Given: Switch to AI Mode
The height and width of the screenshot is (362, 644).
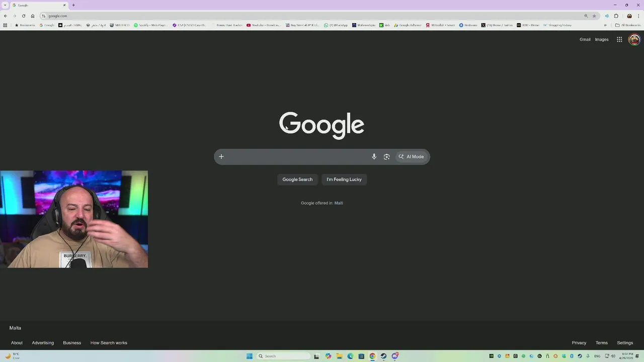Looking at the screenshot, I should [412, 156].
